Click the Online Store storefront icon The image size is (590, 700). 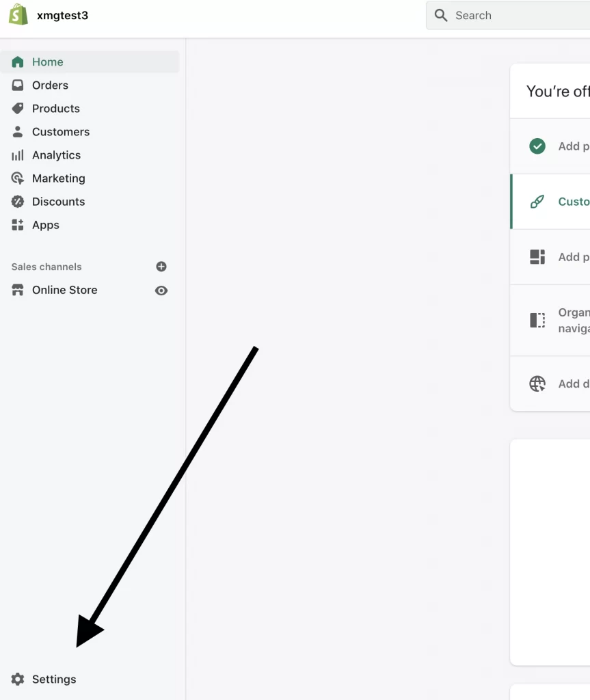tap(17, 290)
